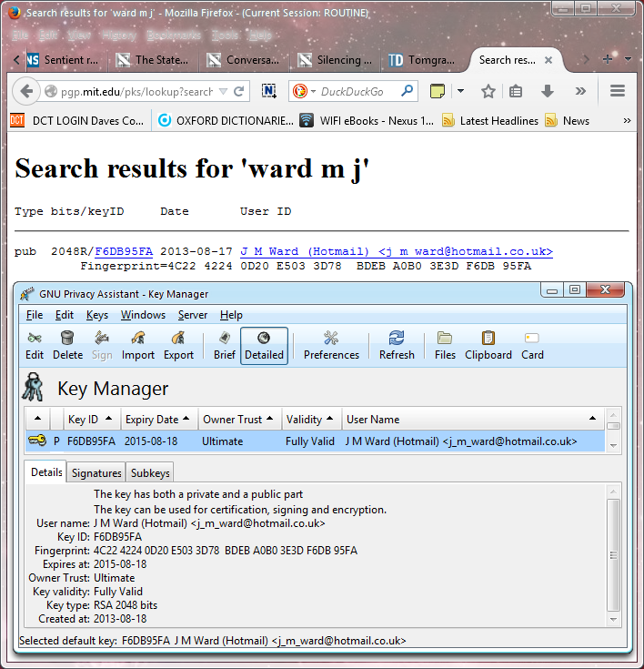Click the key list scrollbar down arrow
The height and width of the screenshot is (669, 644).
[613, 445]
